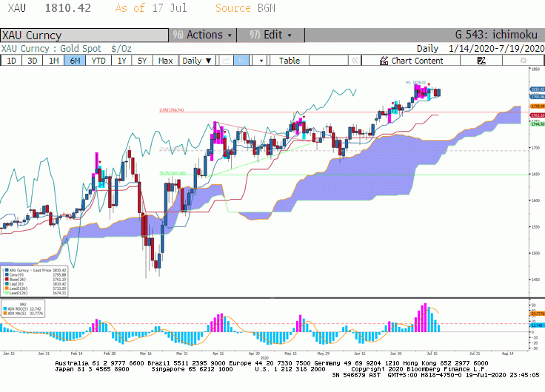Expand the chart type dropdown arrow

(x=261, y=61)
